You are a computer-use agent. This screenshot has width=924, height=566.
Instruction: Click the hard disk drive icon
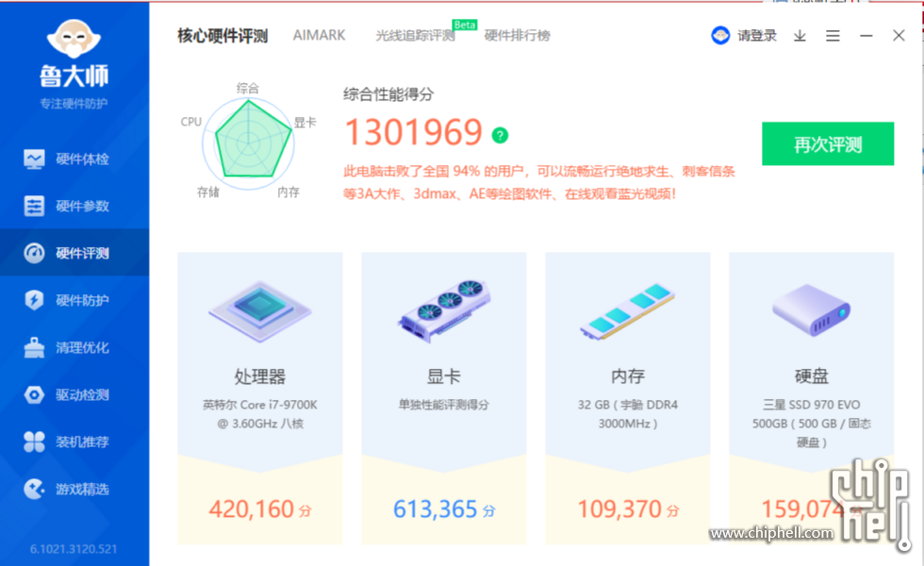tap(812, 310)
